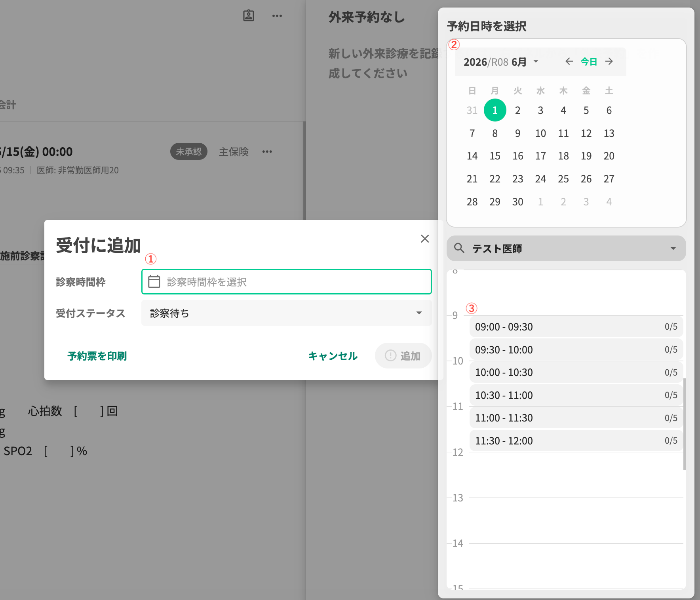
Task: Select June 25 in the calendar
Action: pos(563,179)
